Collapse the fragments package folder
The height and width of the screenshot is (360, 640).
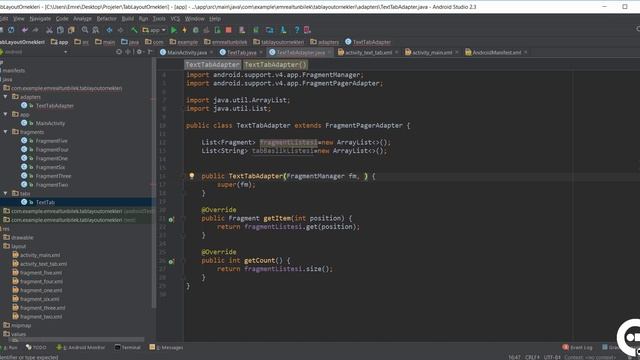coord(5,132)
